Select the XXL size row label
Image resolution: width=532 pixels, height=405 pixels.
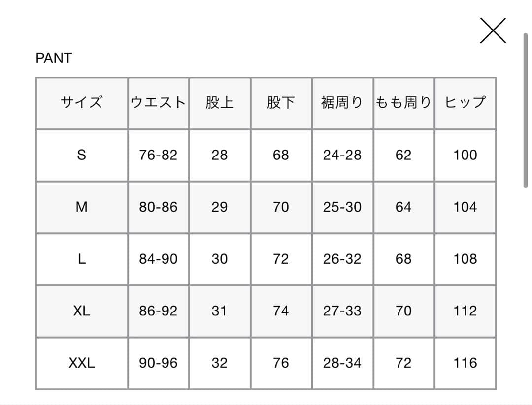pyautogui.click(x=82, y=363)
